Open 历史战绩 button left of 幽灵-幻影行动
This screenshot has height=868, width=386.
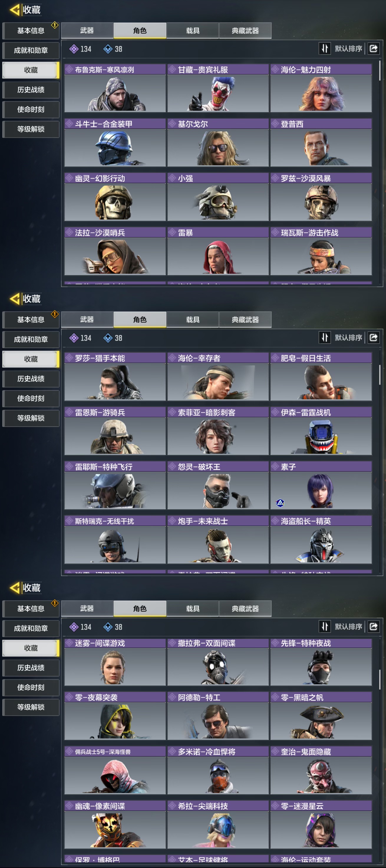pos(31,90)
